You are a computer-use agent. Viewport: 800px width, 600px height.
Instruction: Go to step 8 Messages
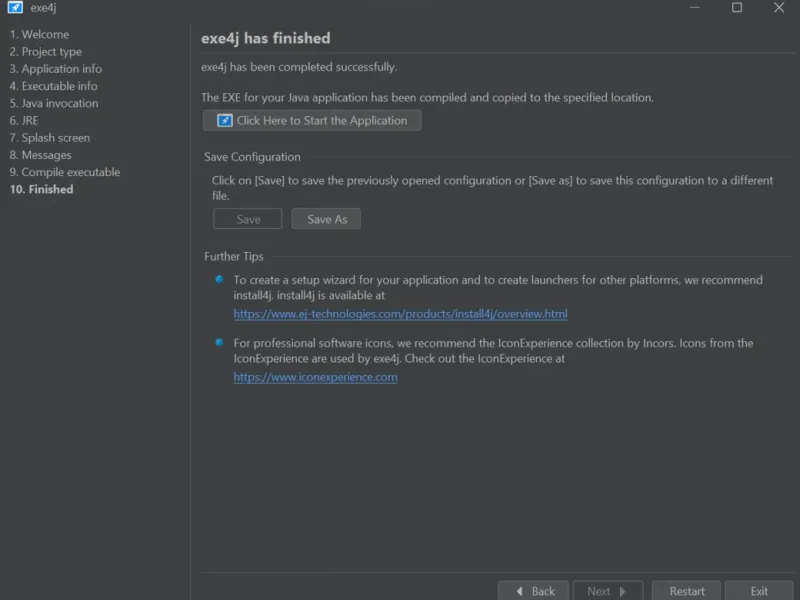click(40, 155)
